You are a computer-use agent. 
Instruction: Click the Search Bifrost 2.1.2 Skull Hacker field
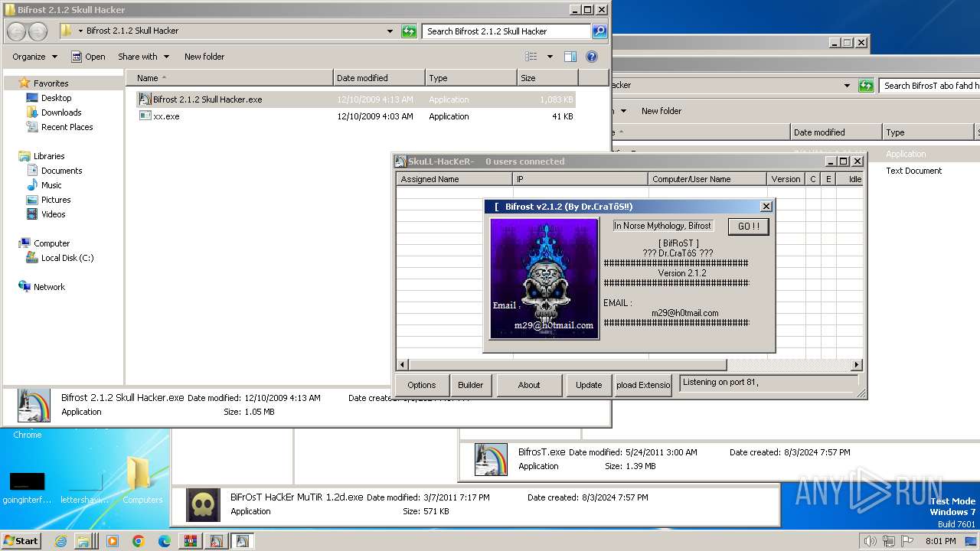pos(507,31)
